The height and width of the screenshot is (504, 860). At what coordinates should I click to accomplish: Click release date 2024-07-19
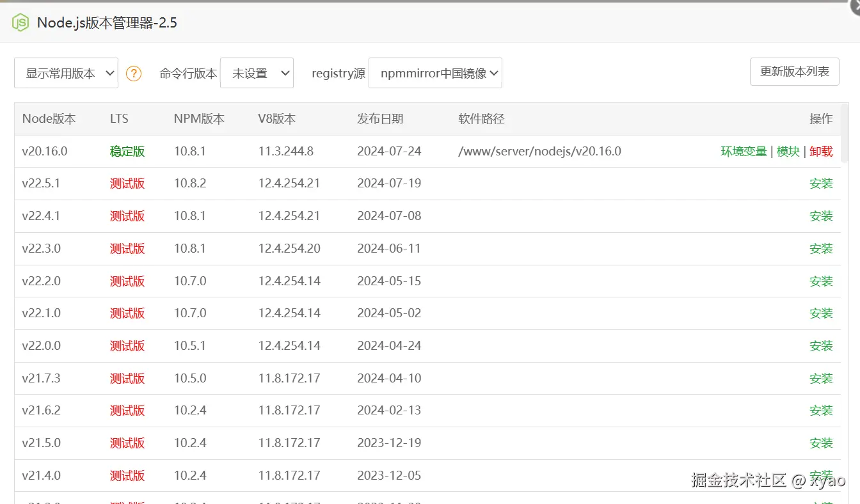click(x=389, y=184)
